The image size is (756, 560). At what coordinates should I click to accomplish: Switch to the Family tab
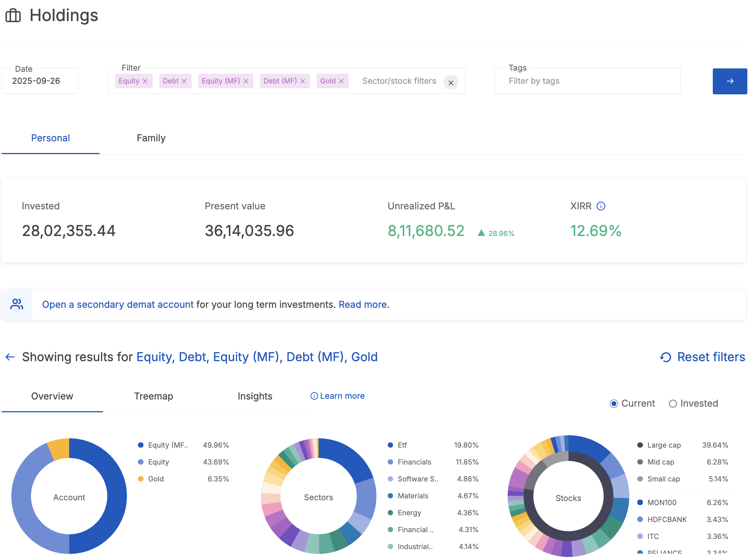[151, 138]
